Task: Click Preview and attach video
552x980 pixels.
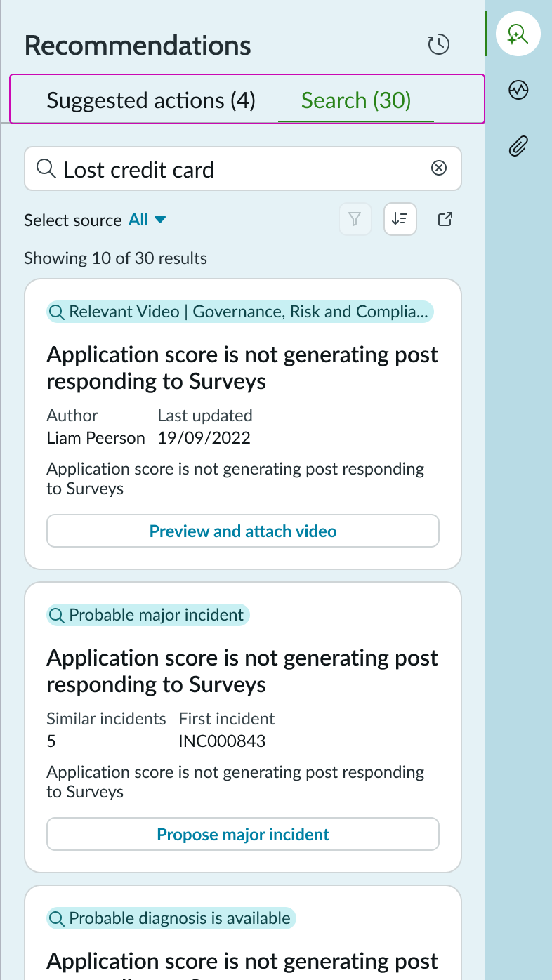Action: click(x=242, y=531)
